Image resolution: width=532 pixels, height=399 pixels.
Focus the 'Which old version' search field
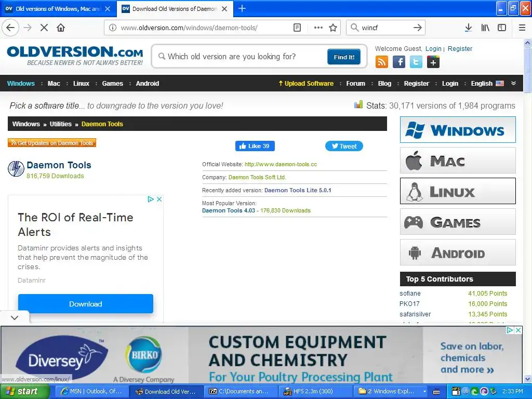tap(241, 56)
